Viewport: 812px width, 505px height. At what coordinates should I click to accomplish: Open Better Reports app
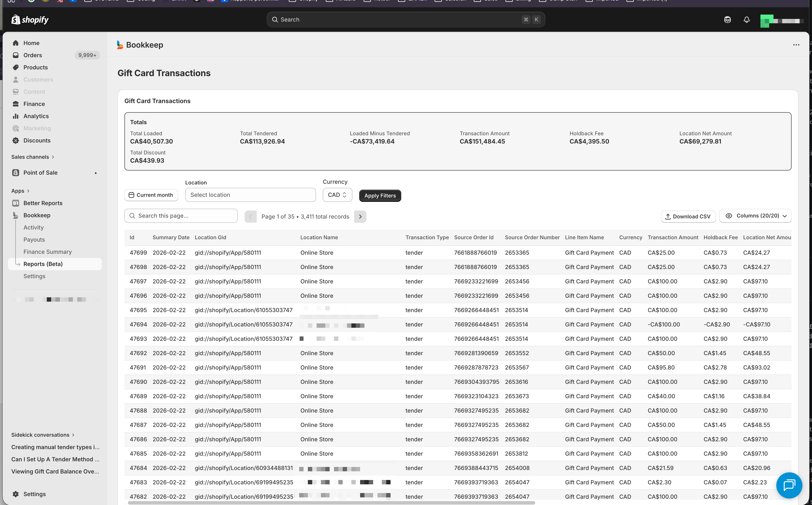[x=43, y=203]
